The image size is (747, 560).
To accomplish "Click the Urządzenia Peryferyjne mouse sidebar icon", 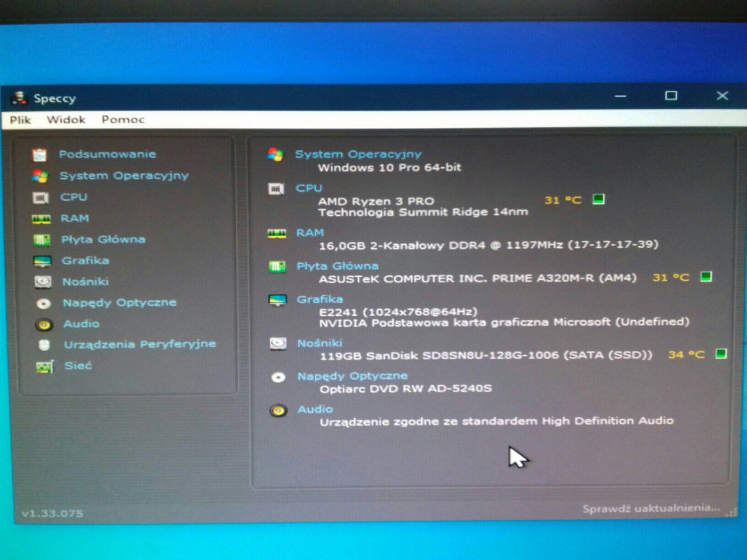I will click(x=44, y=345).
